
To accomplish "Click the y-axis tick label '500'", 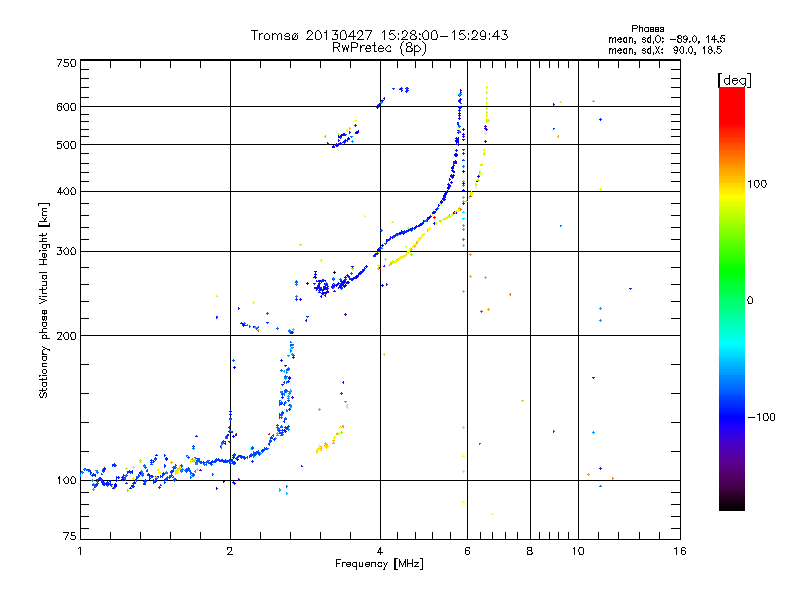I will tap(66, 145).
